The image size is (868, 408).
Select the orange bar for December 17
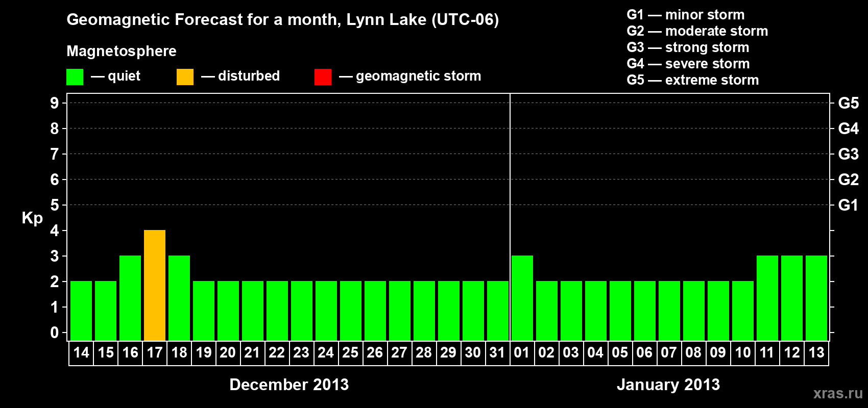coord(155,285)
